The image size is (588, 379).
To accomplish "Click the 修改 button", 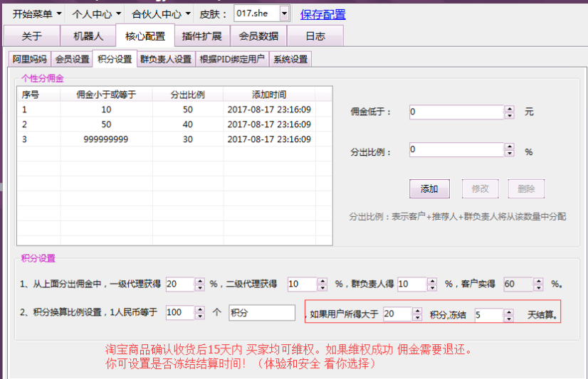I will pyautogui.click(x=481, y=188).
